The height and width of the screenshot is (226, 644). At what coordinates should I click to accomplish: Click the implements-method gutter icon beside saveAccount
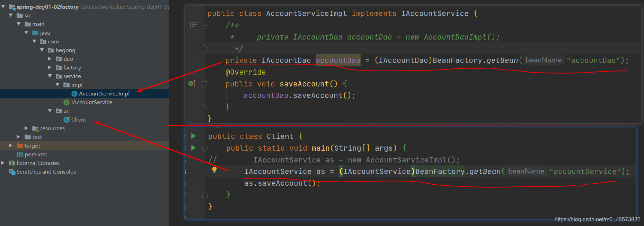pyautogui.click(x=192, y=83)
